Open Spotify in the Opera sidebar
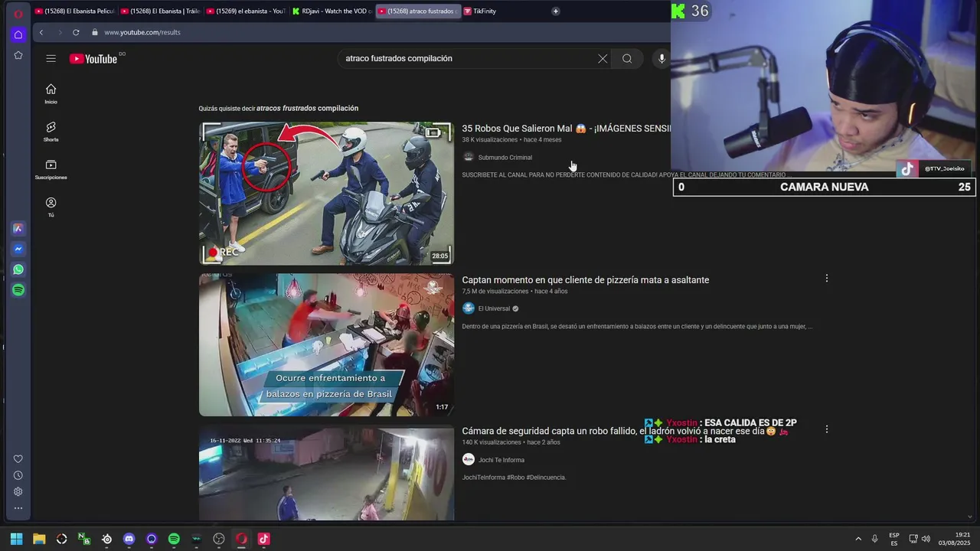This screenshot has height=551, width=980. coord(18,290)
